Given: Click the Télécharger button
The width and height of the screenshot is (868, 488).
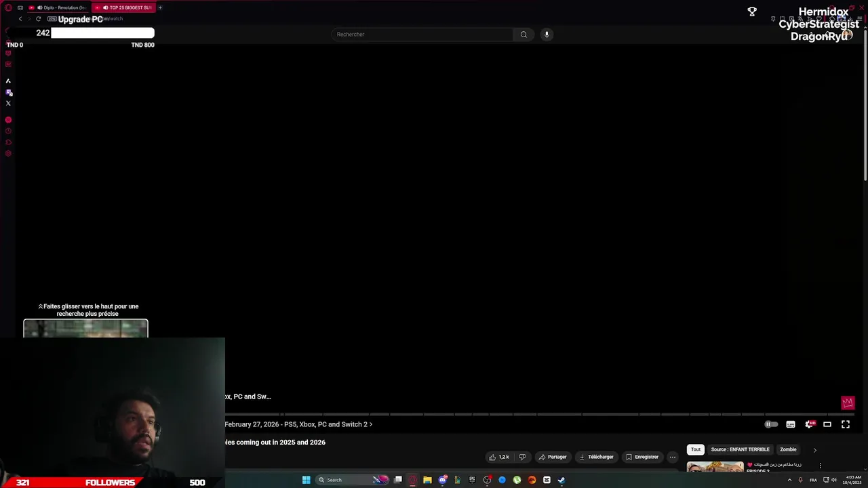Looking at the screenshot, I should coord(596,457).
